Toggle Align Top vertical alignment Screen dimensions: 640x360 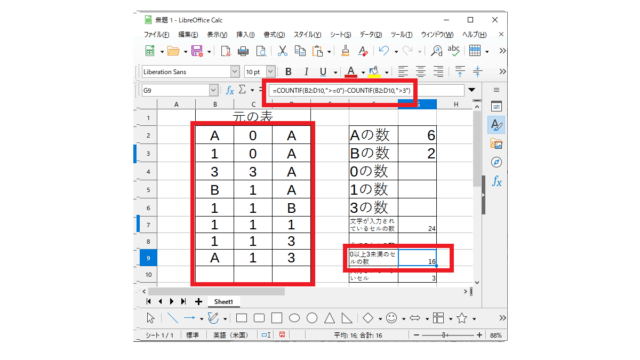460,72
